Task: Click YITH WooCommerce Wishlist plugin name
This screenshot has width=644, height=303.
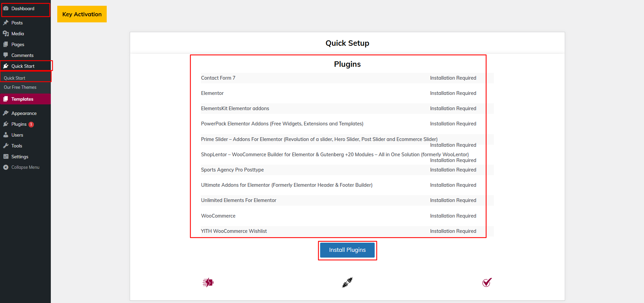Action: [234, 231]
